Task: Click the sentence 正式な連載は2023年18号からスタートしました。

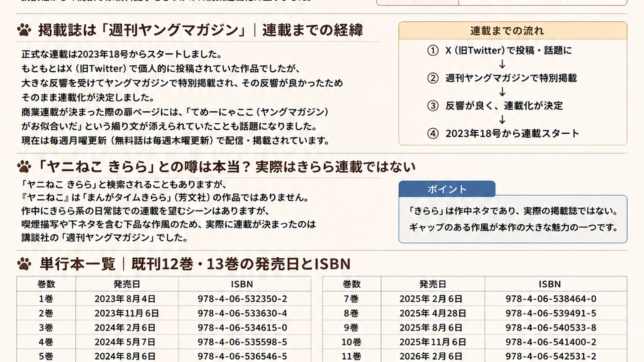Action: pyautogui.click(x=122, y=54)
